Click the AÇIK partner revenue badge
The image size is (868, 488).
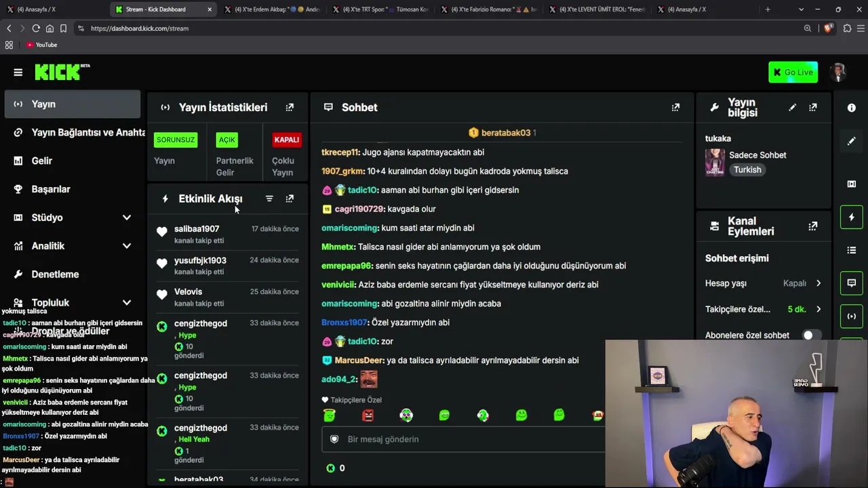pyautogui.click(x=226, y=140)
